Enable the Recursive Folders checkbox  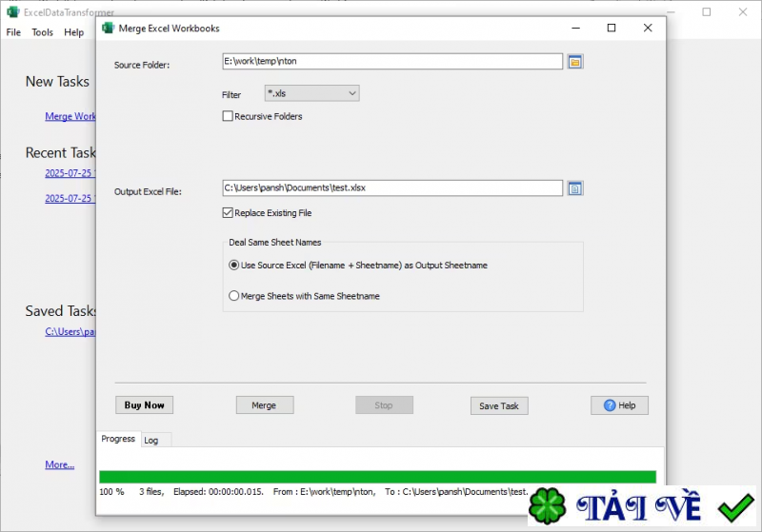point(228,116)
